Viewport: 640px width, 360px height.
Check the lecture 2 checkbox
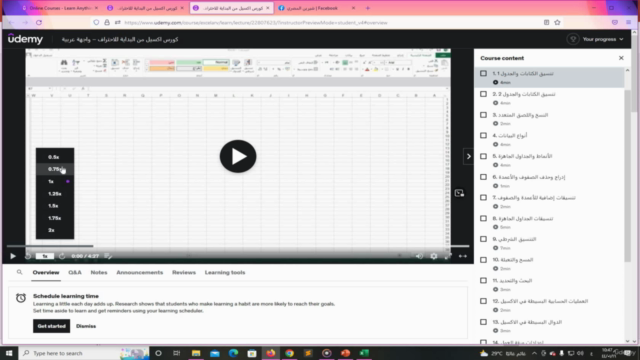point(483,94)
